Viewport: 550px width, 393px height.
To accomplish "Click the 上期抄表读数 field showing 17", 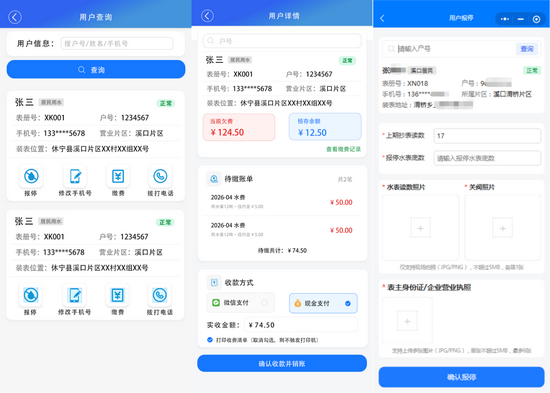I will tap(487, 136).
